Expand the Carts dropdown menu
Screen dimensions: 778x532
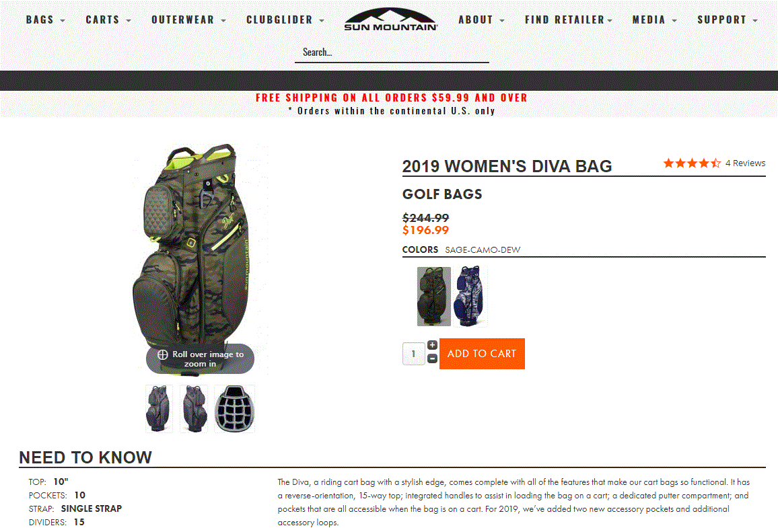(x=108, y=20)
